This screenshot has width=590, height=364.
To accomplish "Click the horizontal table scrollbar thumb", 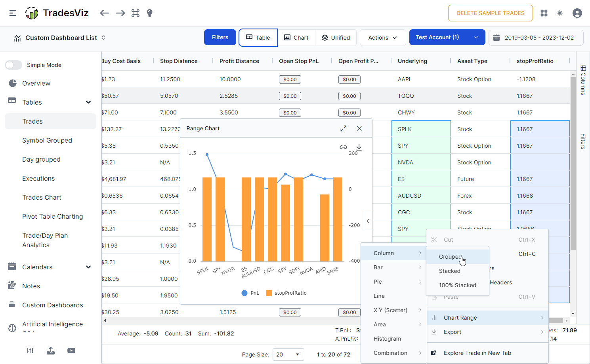I will (555, 320).
